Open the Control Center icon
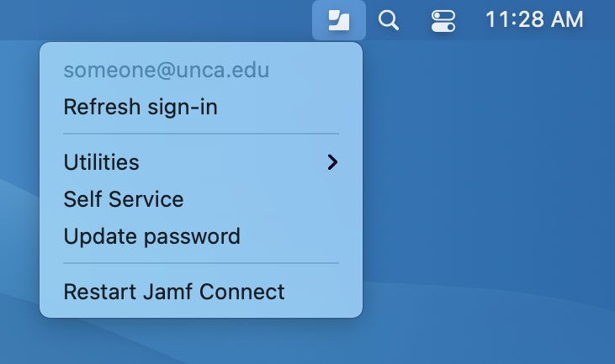 pos(443,20)
